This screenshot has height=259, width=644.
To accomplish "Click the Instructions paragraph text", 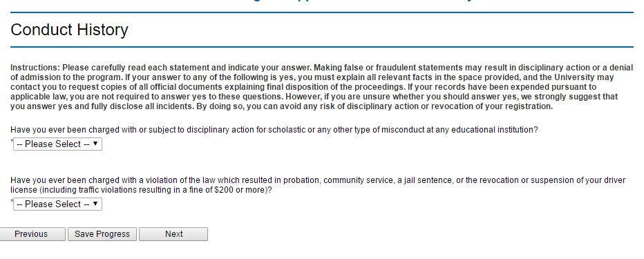I will click(x=321, y=87).
